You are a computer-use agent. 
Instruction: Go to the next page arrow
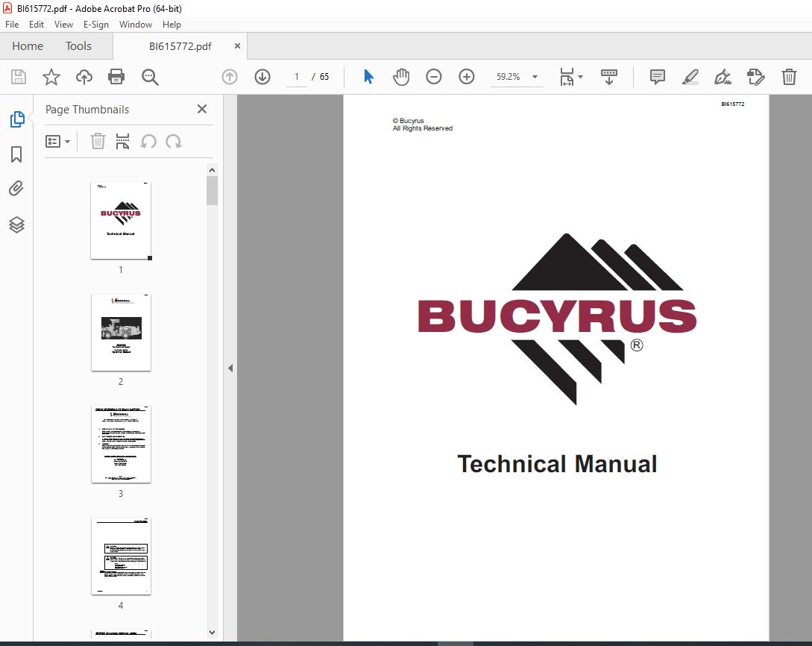point(262,77)
